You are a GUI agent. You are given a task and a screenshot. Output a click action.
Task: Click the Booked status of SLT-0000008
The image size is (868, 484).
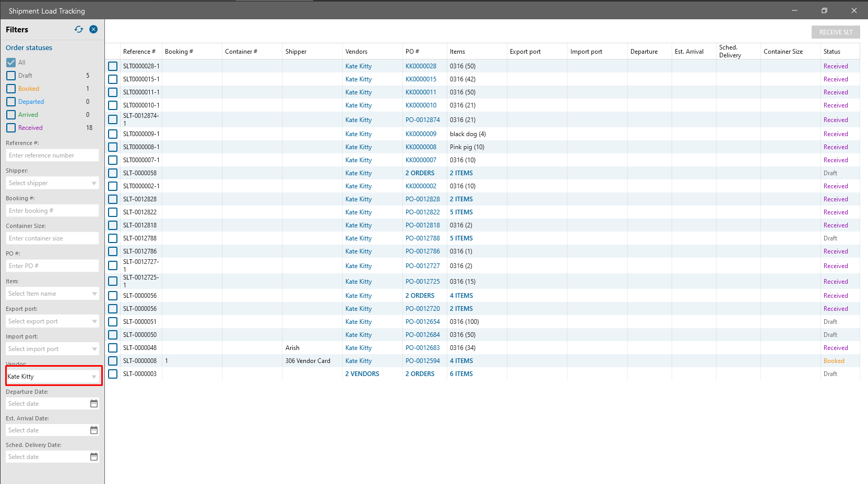pyautogui.click(x=834, y=361)
